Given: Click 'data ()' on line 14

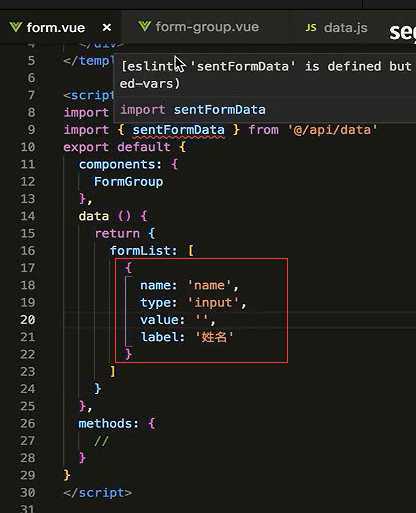Looking at the screenshot, I should (104, 216).
